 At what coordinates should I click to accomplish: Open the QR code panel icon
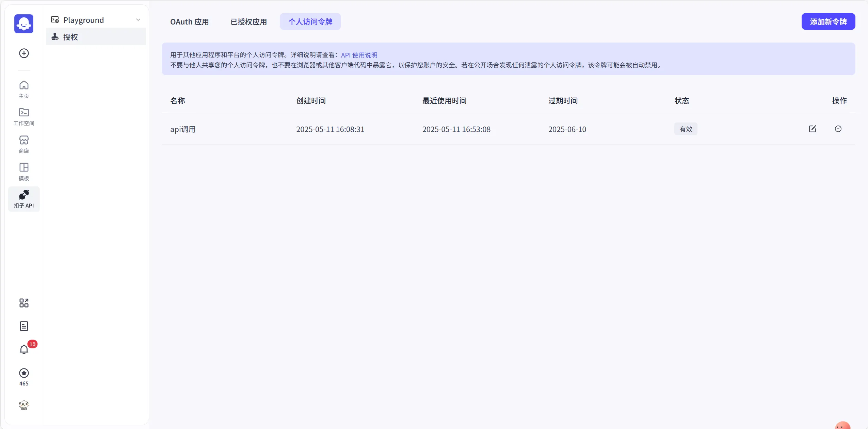23,303
